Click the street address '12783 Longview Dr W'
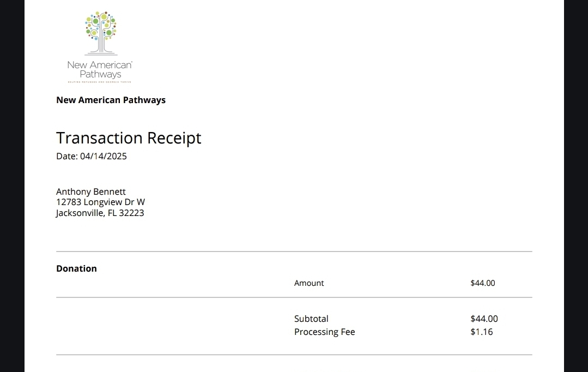 coord(100,202)
